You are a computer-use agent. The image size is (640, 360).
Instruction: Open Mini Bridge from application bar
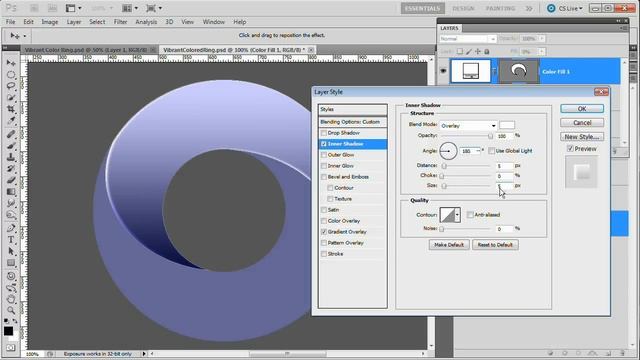(x=52, y=8)
